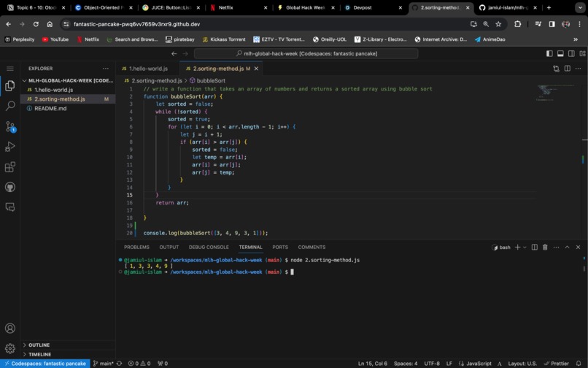Open browser tab search dropdown arrow

(580, 7)
